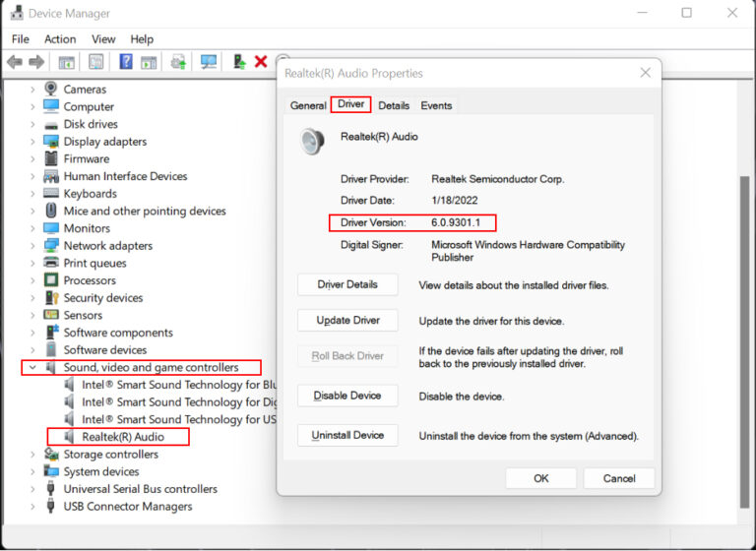Screen dimensions: 756x551
Task: Click the Keyboards tree label
Action: pyautogui.click(x=91, y=194)
